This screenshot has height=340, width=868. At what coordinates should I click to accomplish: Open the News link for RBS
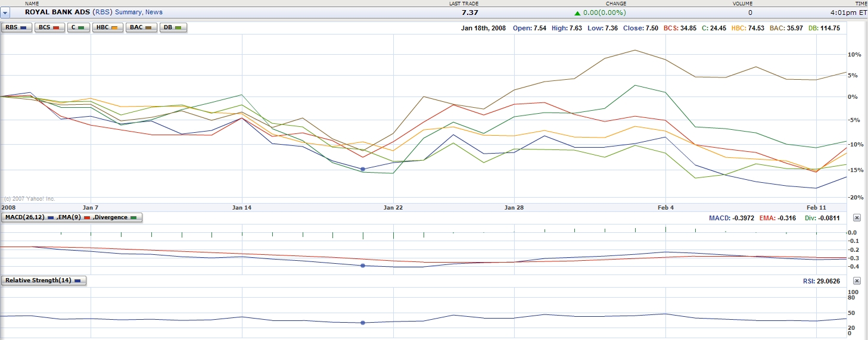(154, 12)
